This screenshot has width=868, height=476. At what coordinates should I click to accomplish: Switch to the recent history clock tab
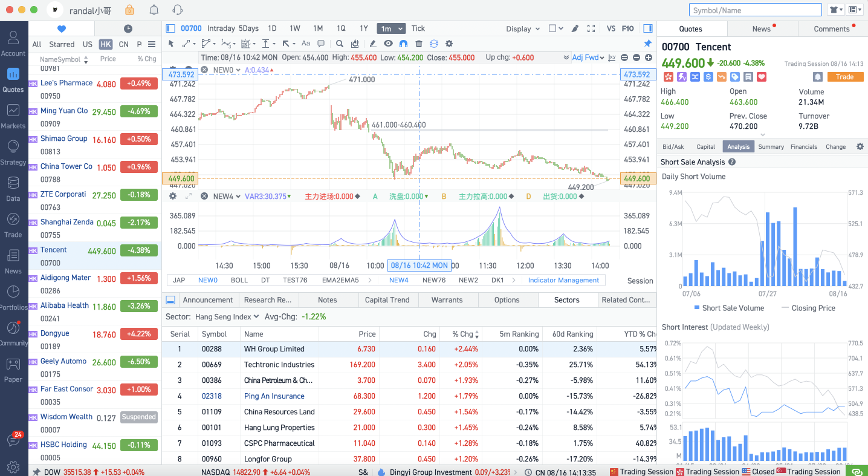coord(128,28)
